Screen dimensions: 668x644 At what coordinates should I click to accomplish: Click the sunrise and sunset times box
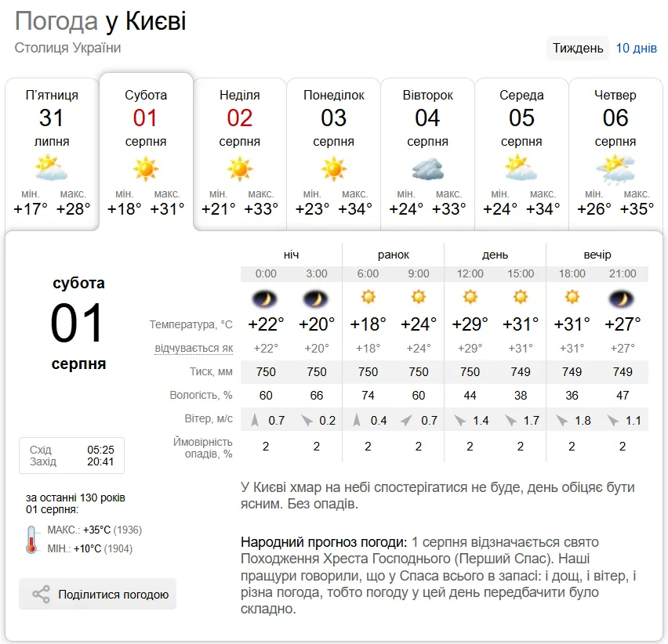pos(71,455)
